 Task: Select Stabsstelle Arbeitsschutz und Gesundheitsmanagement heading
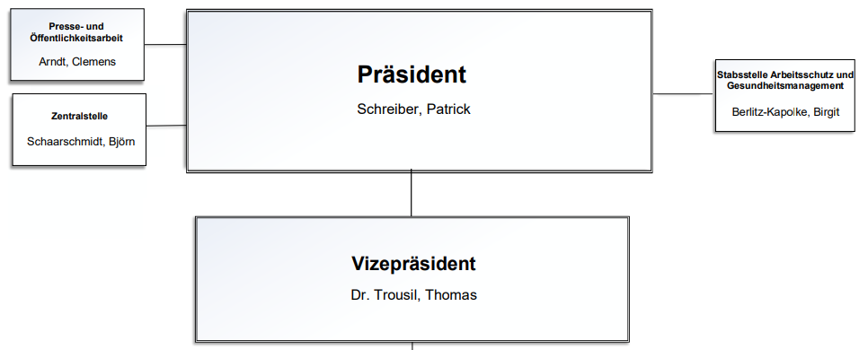(785, 80)
